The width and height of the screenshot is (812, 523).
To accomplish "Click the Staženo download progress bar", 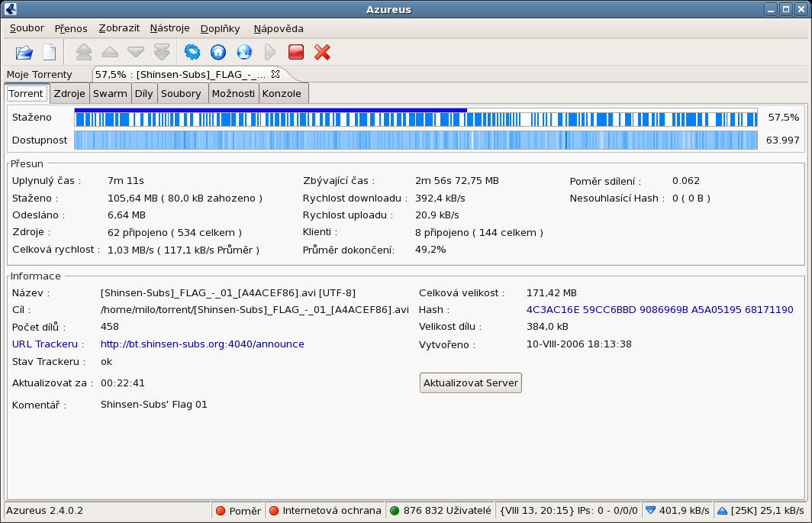I will (x=416, y=118).
